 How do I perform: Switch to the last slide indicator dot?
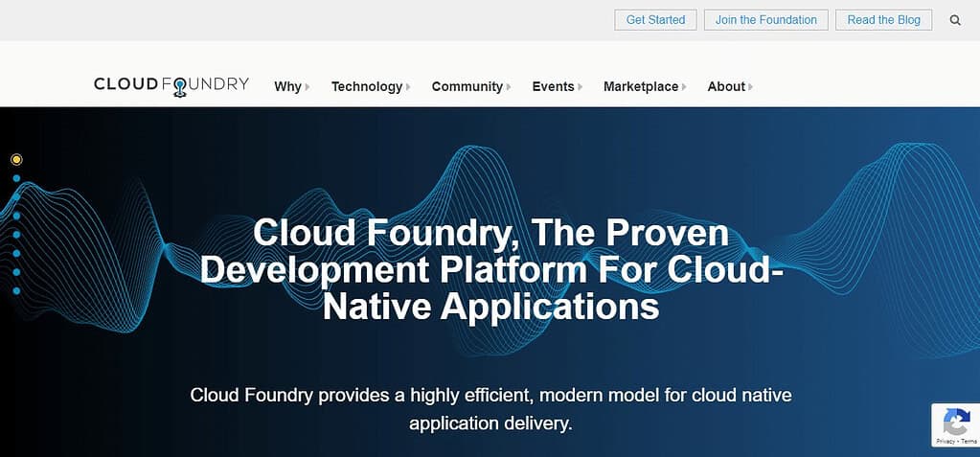(17, 290)
